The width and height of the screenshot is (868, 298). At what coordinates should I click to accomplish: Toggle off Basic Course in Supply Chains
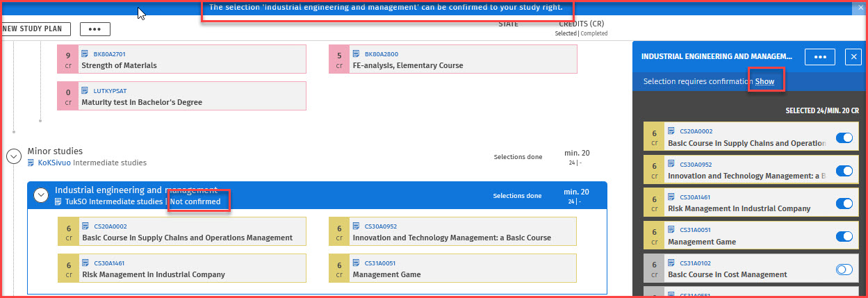click(x=844, y=138)
